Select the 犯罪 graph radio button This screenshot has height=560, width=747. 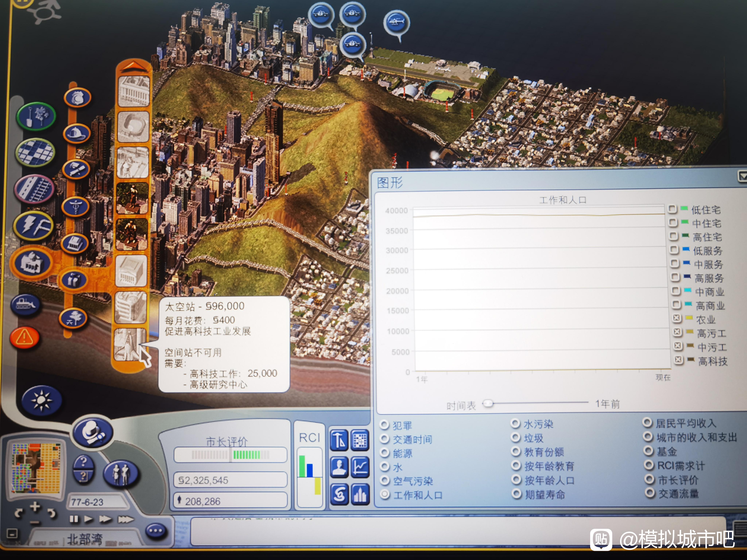[x=384, y=425]
